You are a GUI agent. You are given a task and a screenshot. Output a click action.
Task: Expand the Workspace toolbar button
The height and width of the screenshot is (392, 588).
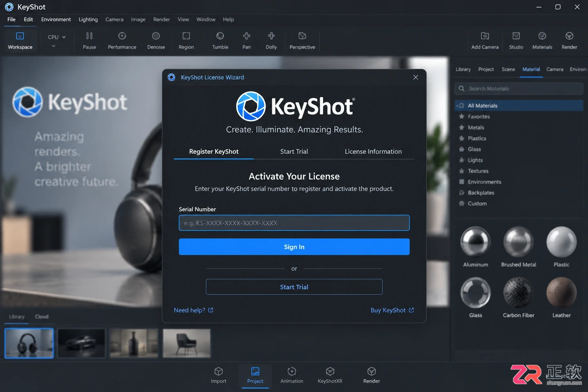[x=20, y=40]
